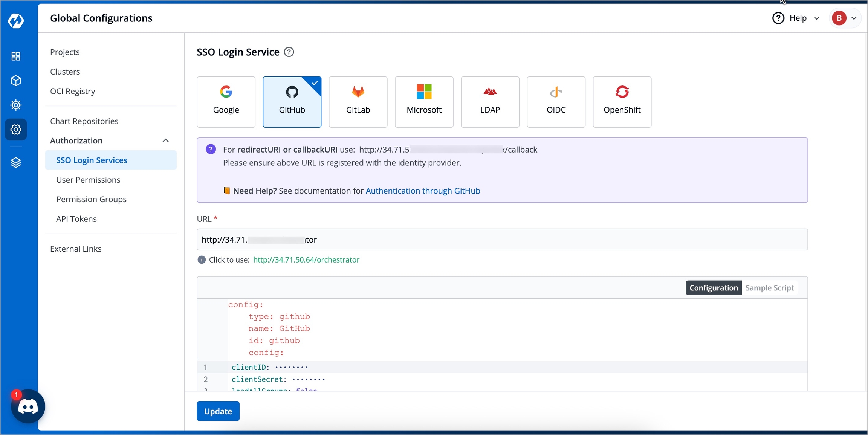Click the helm wheel icon in sidebar
Viewport: 868px width, 435px height.
16,105
